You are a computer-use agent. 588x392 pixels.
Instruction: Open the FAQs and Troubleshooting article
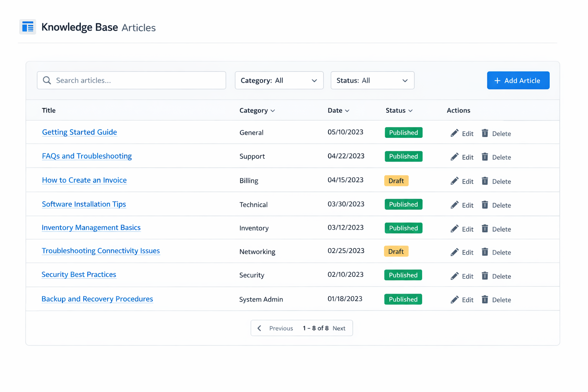87,156
